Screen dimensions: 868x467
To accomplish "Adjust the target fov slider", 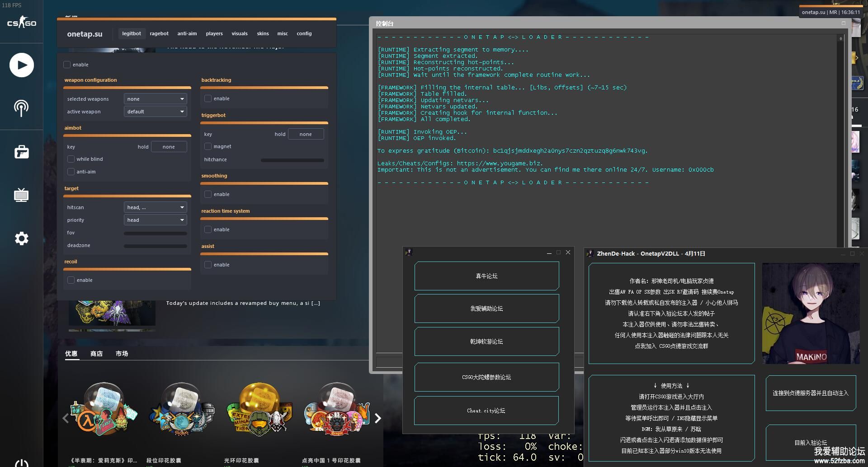I will tap(155, 233).
